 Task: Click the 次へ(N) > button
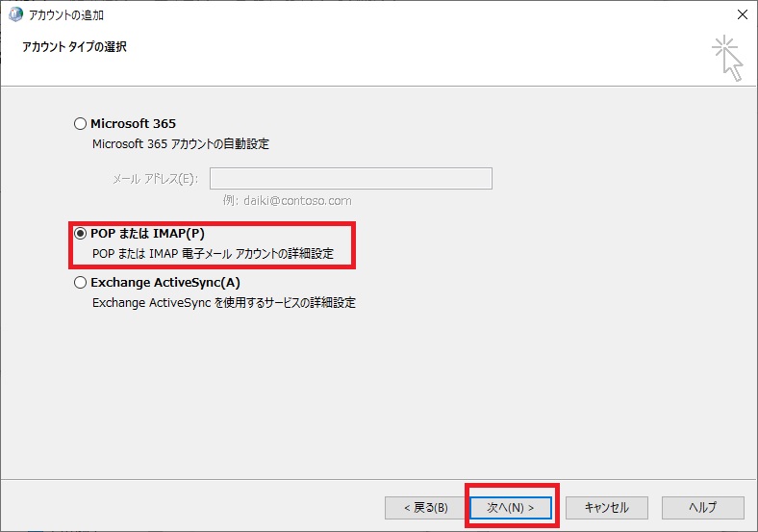point(511,508)
